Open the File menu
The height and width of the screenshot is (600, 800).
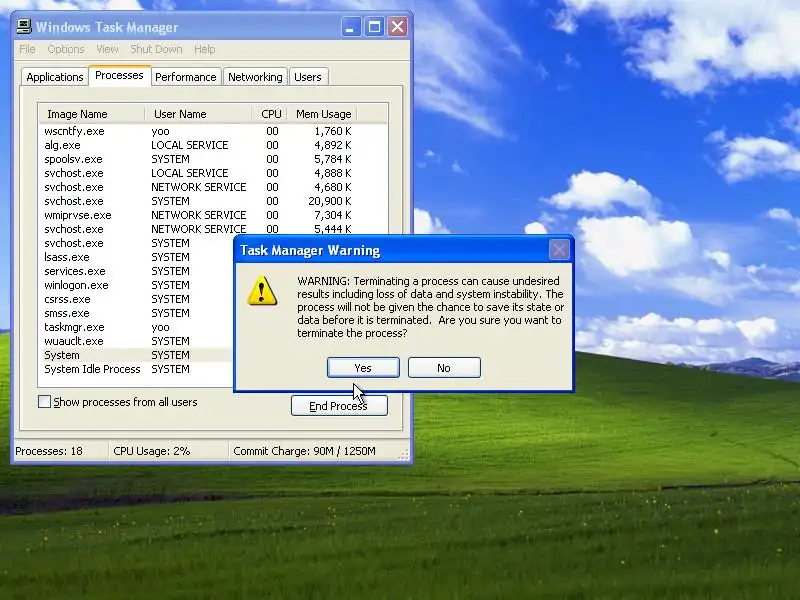point(28,49)
